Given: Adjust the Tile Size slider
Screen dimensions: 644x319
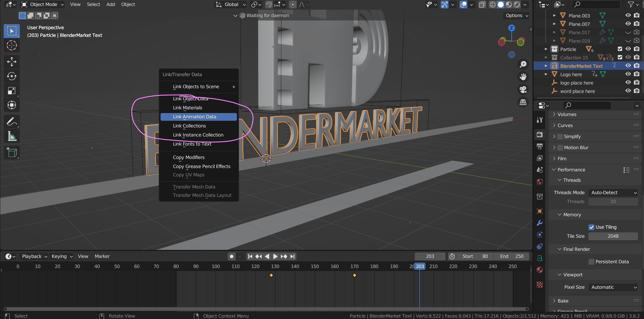Looking at the screenshot, I should tap(613, 236).
